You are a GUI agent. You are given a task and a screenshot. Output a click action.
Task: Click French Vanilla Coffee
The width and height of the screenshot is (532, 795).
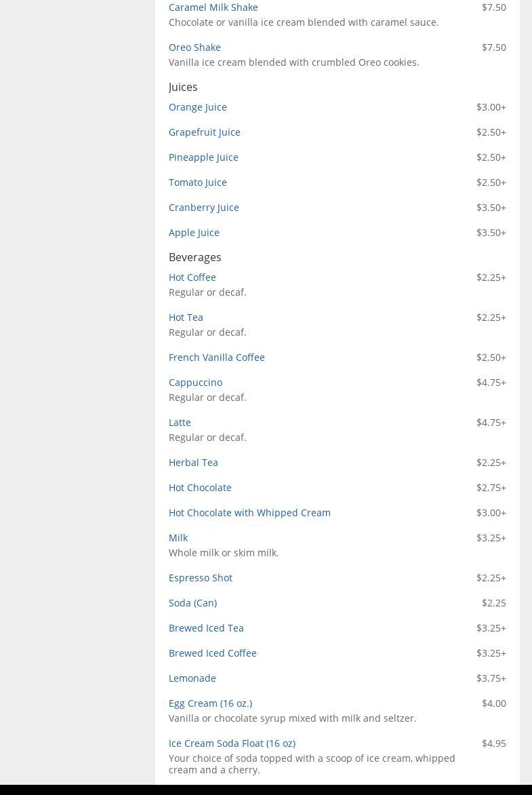click(216, 357)
